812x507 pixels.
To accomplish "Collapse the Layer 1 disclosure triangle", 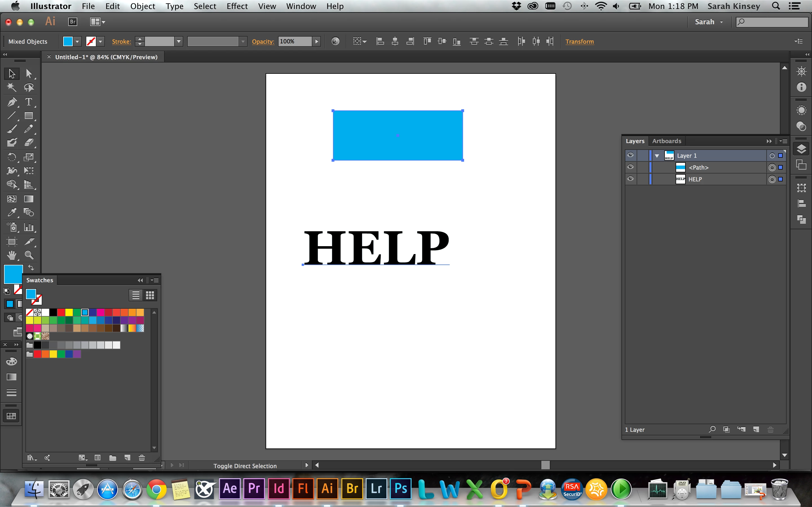I will (x=657, y=155).
